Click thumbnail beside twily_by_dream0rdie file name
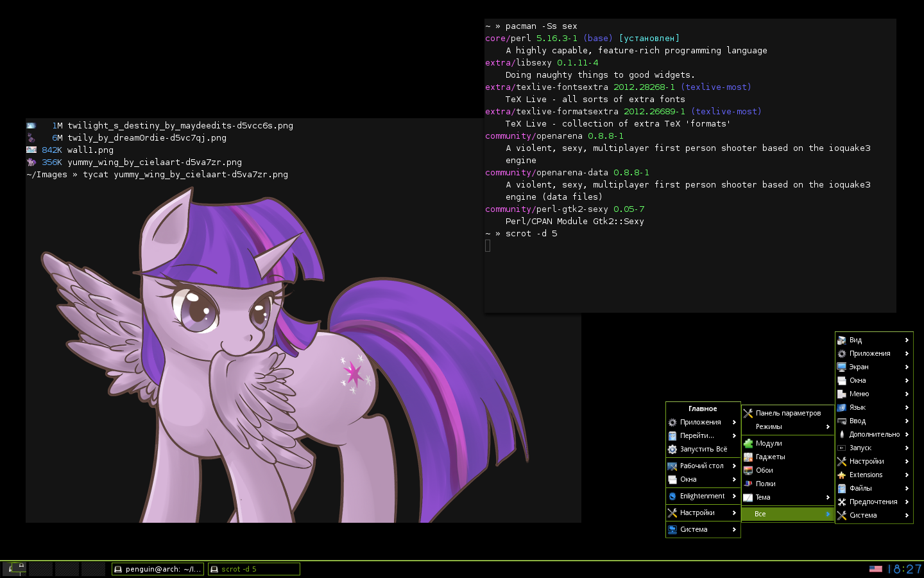The width and height of the screenshot is (924, 578). coord(31,137)
